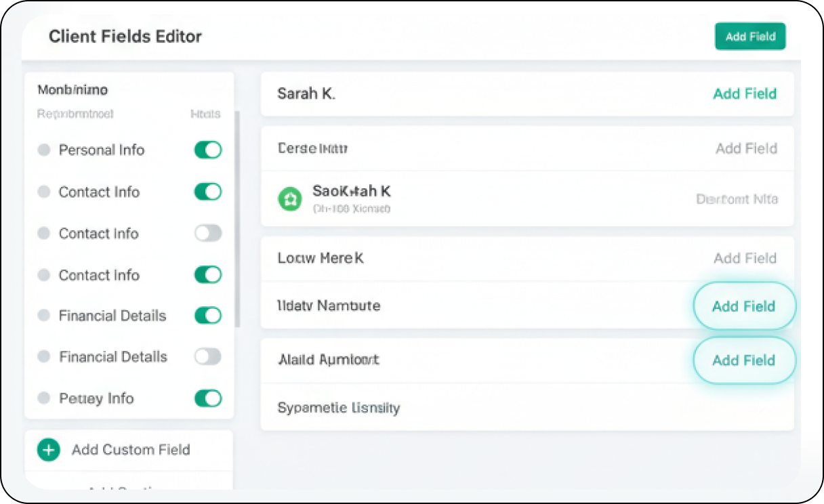Viewport: 824px width, 504px height.
Task: Click the grey dot next to Personal Info
Action: point(44,150)
